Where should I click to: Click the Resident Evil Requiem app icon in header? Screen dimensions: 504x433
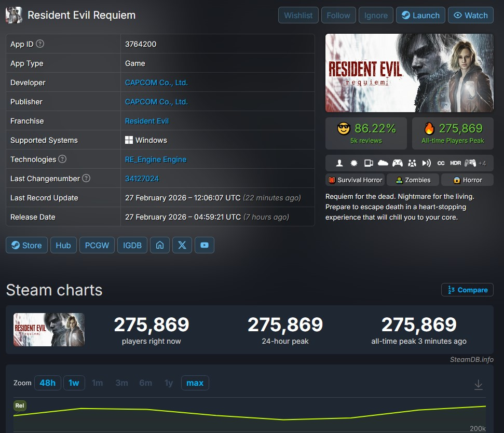pyautogui.click(x=14, y=15)
